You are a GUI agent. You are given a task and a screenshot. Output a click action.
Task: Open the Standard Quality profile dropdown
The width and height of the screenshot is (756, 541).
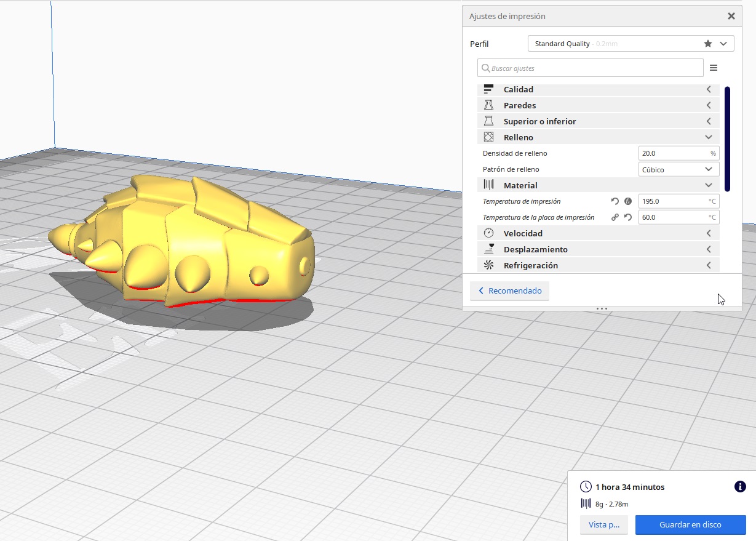coord(631,44)
